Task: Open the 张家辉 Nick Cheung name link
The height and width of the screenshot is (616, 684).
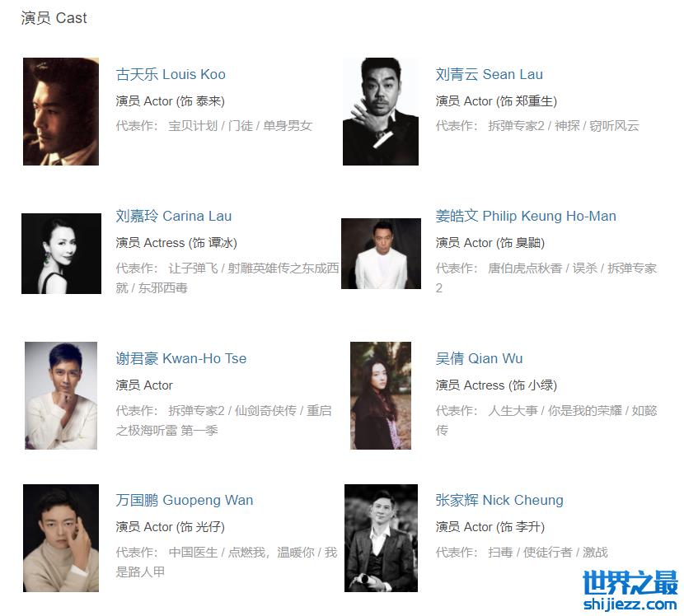Action: [499, 501]
